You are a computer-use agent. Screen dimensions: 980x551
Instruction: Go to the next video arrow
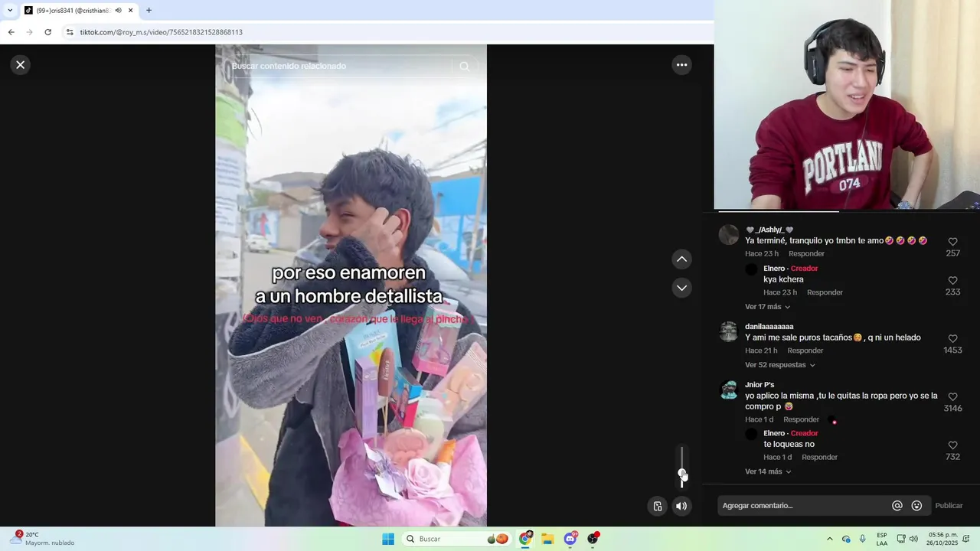(681, 288)
